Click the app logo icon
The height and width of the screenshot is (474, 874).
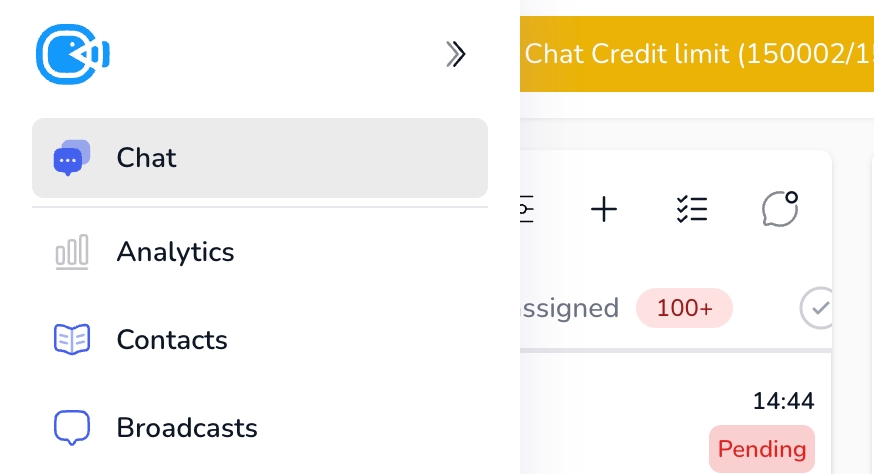(x=72, y=53)
